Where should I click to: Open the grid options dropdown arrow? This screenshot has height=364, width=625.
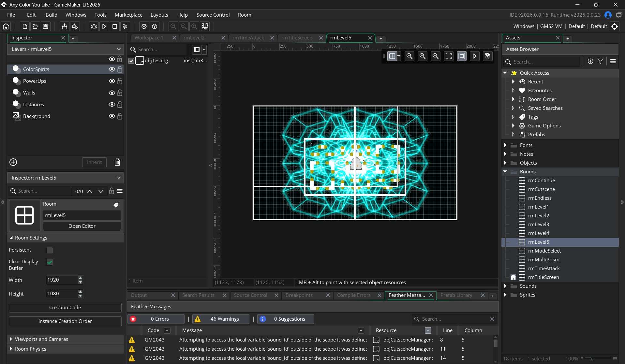click(x=399, y=56)
